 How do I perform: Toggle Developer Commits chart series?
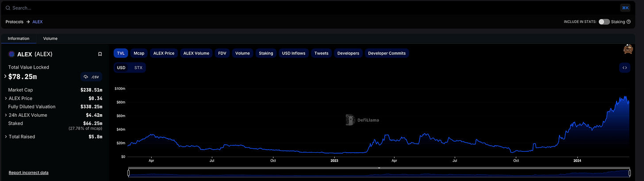(387, 53)
